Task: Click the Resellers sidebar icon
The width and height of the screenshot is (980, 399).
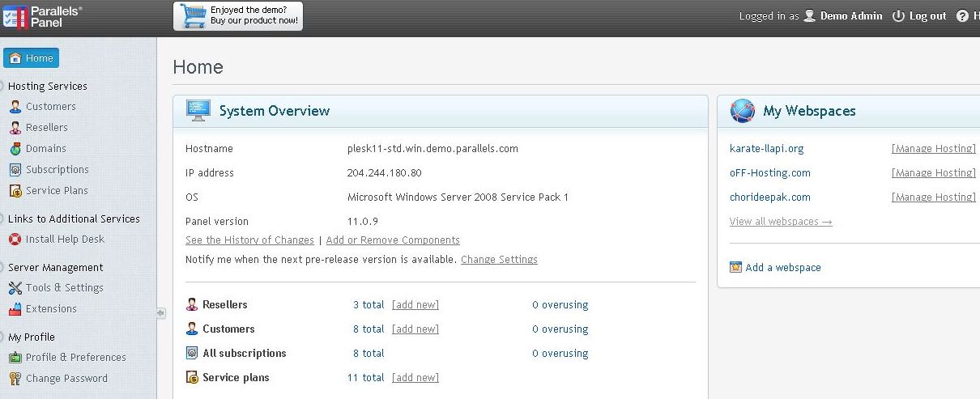Action: [15, 128]
